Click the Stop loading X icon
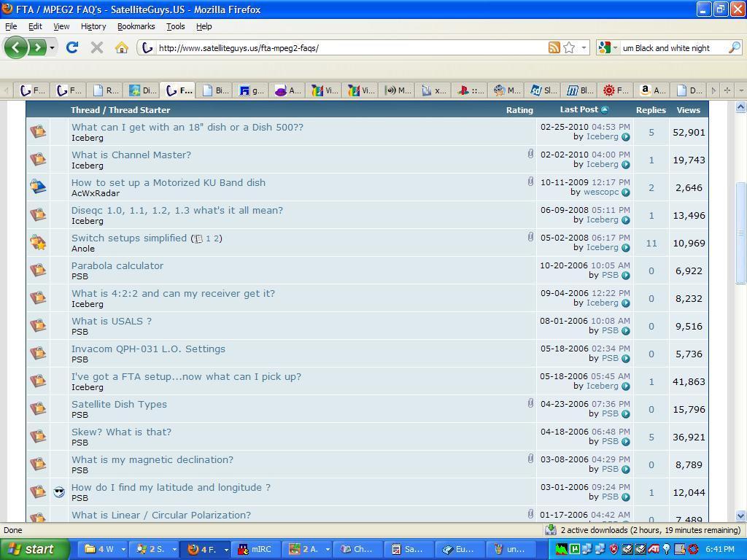Image resolution: width=747 pixels, height=560 pixels. [x=97, y=47]
